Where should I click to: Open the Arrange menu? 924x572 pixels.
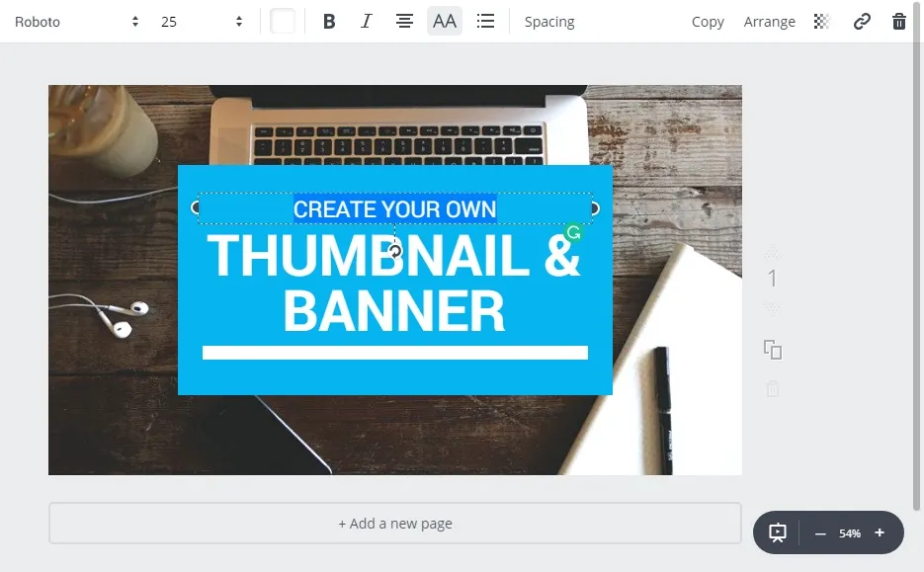tap(769, 22)
